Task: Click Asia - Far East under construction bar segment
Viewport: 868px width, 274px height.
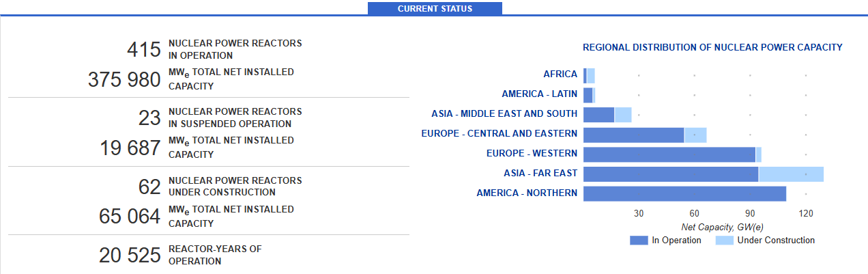Action: click(791, 174)
